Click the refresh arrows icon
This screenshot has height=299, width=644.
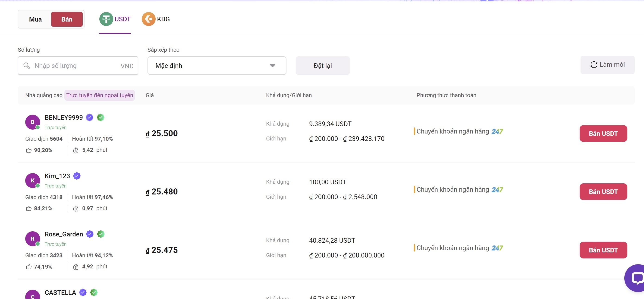tap(594, 65)
